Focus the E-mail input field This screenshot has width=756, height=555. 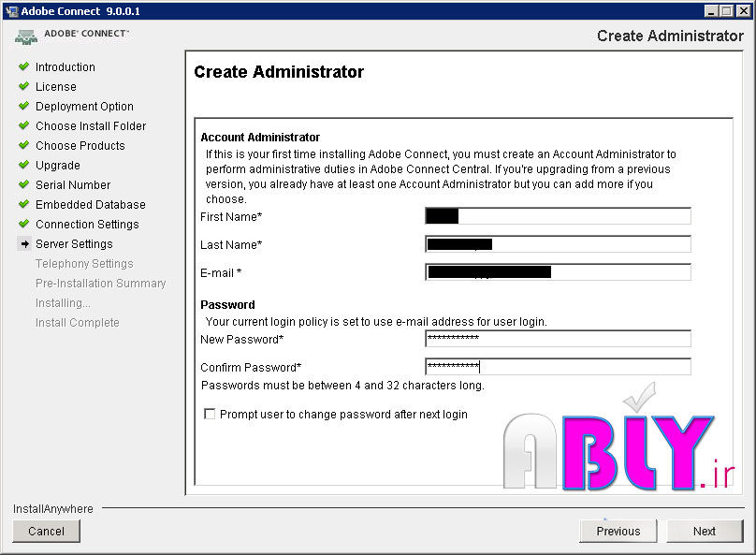tap(558, 272)
